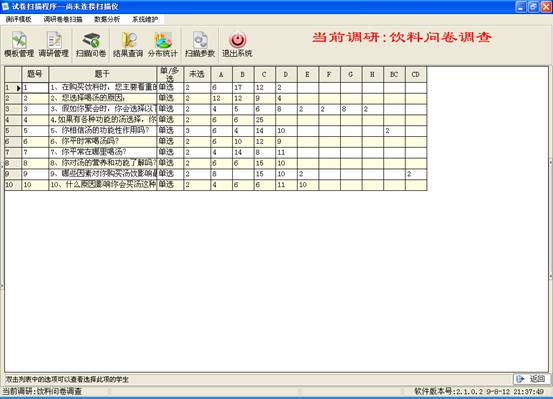Click 题号 cell value 6
Image resolution: width=553 pixels, height=399 pixels.
[x=35, y=141]
